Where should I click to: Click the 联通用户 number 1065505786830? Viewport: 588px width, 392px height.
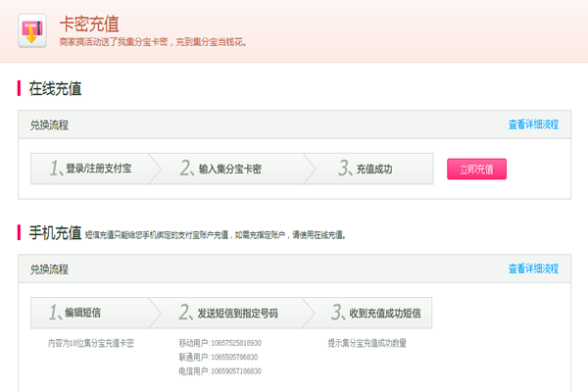(234, 357)
